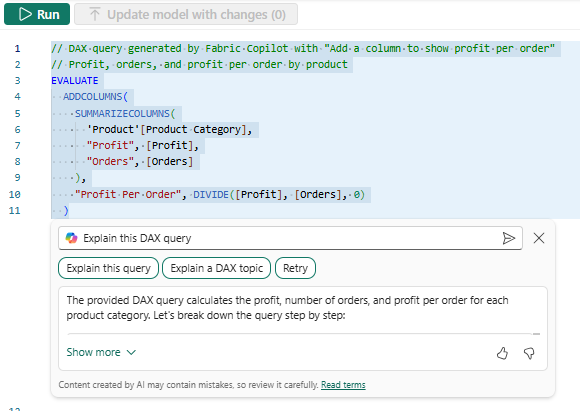
Task: Click SUMMARIZECOLUMNS( on line 5
Action: (x=125, y=114)
